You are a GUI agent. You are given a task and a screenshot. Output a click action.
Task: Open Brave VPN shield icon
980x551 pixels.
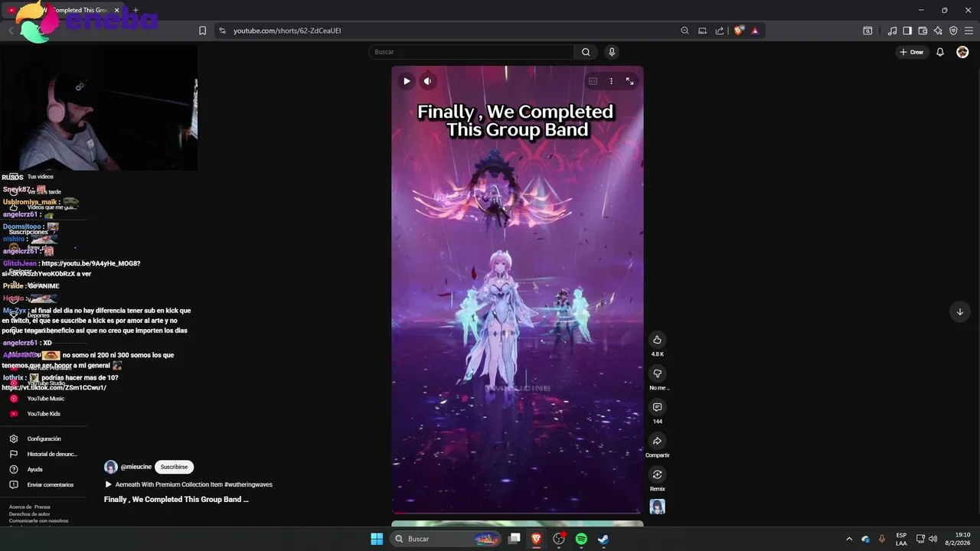point(953,31)
